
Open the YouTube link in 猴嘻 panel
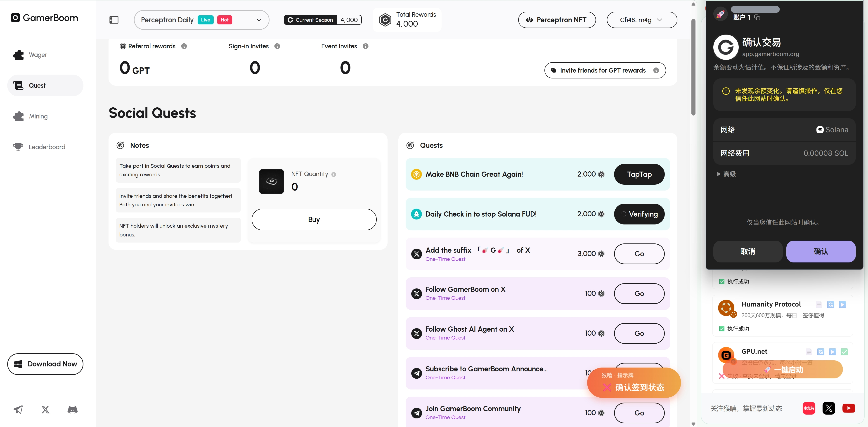(x=849, y=408)
